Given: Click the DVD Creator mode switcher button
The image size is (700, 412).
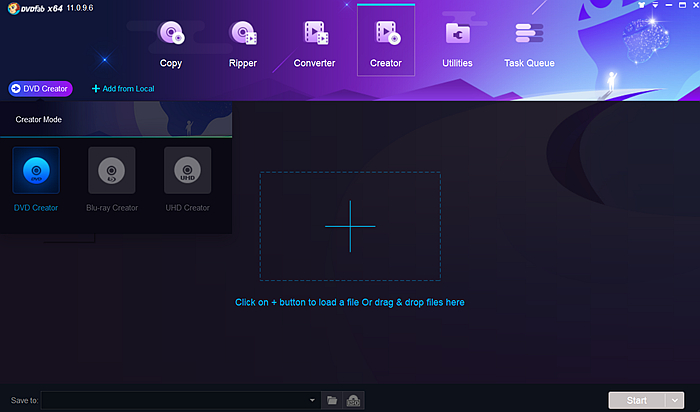Looking at the screenshot, I should click(x=40, y=89).
